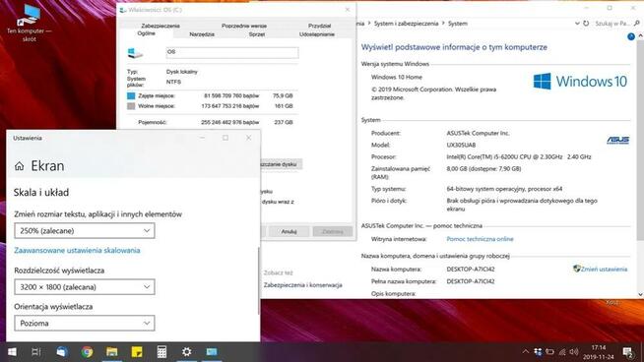Click the 8,00 GB installed memory value
This screenshot has height=362, width=644.
(x=483, y=168)
